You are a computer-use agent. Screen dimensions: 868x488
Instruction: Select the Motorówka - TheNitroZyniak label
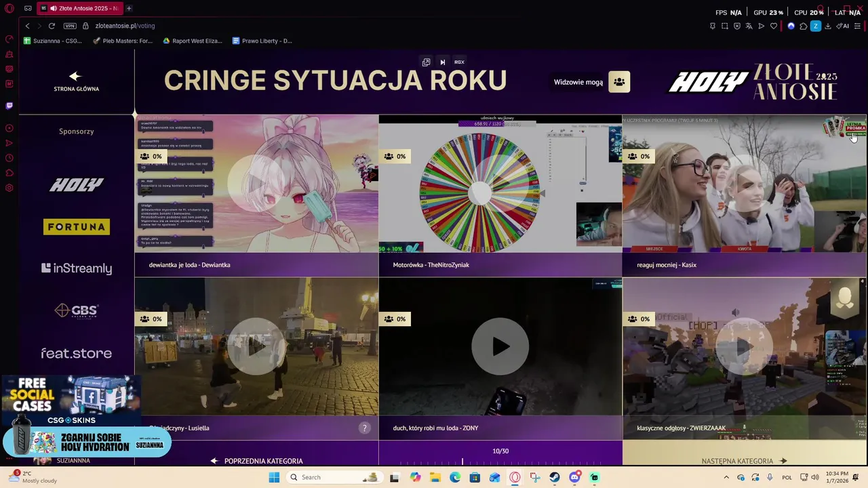(x=431, y=265)
